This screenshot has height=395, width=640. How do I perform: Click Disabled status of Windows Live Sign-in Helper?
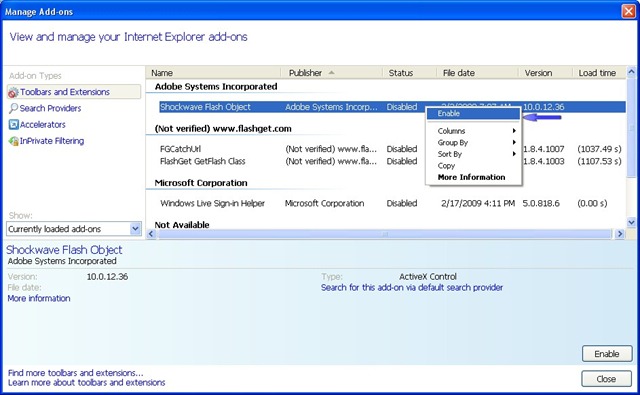coord(402,203)
